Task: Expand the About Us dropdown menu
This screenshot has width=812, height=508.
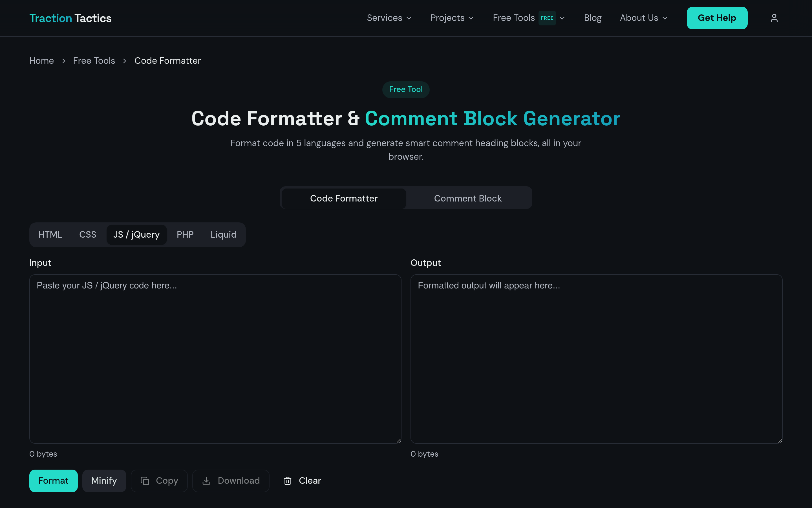Action: [644, 18]
